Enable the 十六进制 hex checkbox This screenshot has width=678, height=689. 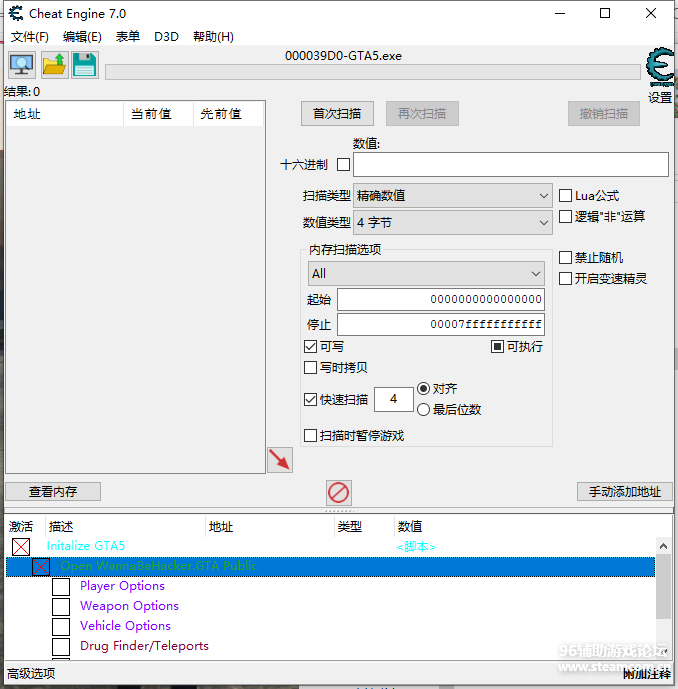(x=343, y=165)
